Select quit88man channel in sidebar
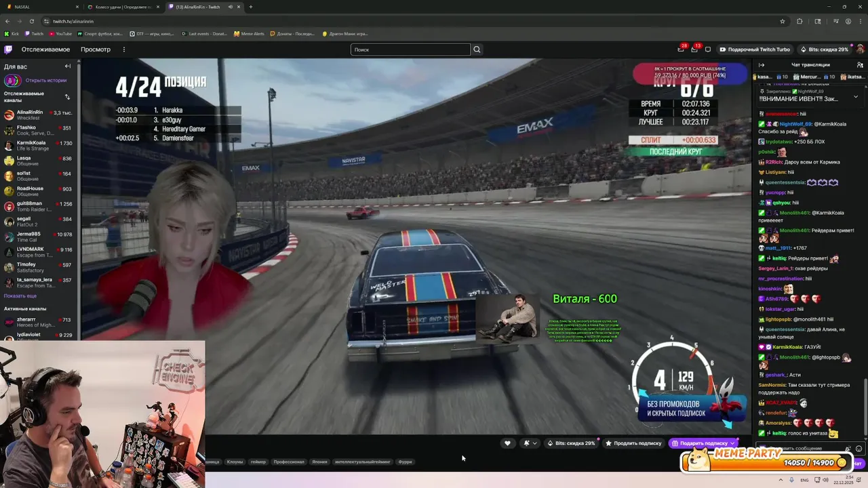The width and height of the screenshot is (868, 488). coord(39,206)
